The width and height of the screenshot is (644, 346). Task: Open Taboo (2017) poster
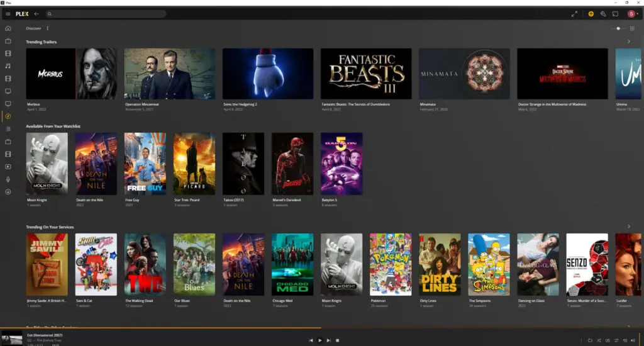click(x=243, y=164)
